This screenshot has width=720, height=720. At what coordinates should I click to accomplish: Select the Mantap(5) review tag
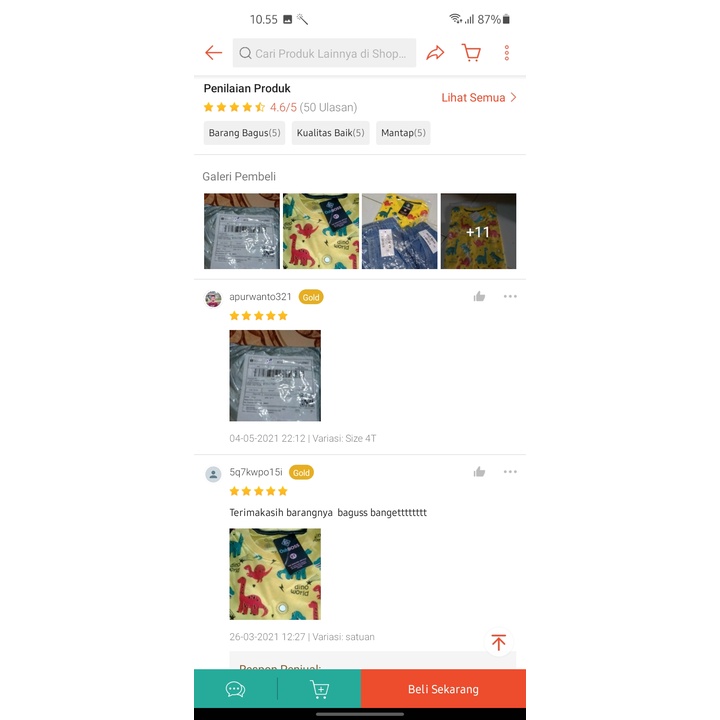pos(403,133)
